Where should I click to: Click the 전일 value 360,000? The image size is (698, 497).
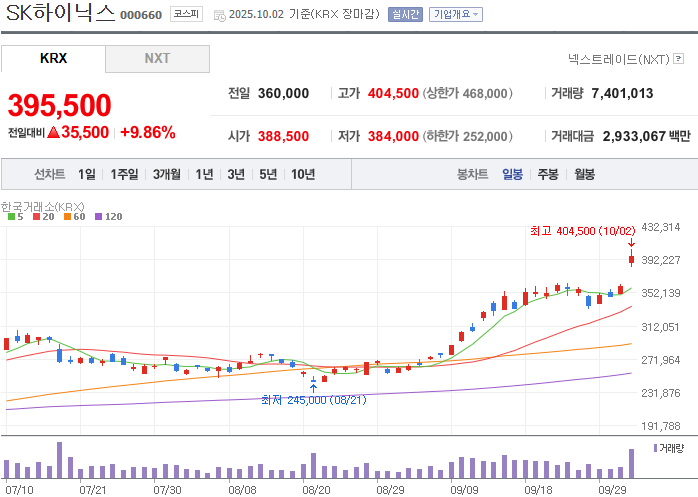[284, 93]
